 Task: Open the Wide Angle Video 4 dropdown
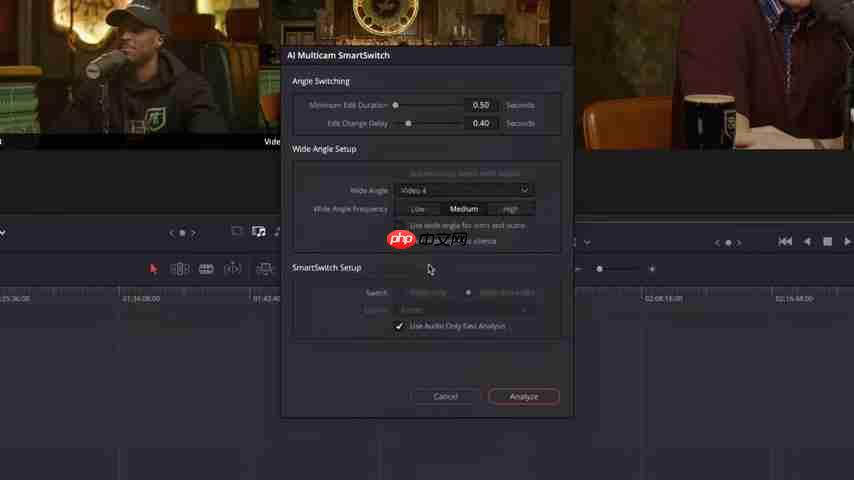pyautogui.click(x=465, y=190)
